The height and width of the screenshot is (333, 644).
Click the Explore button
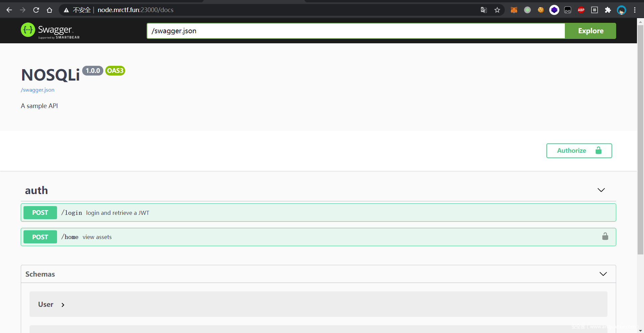tap(591, 31)
